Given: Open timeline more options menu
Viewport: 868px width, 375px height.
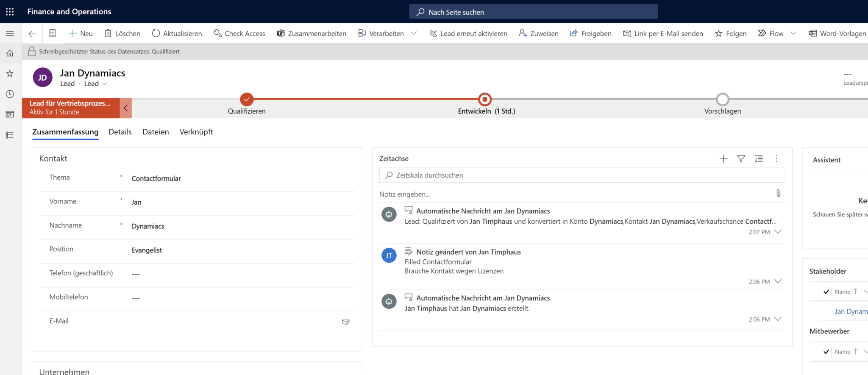Looking at the screenshot, I should (x=776, y=159).
